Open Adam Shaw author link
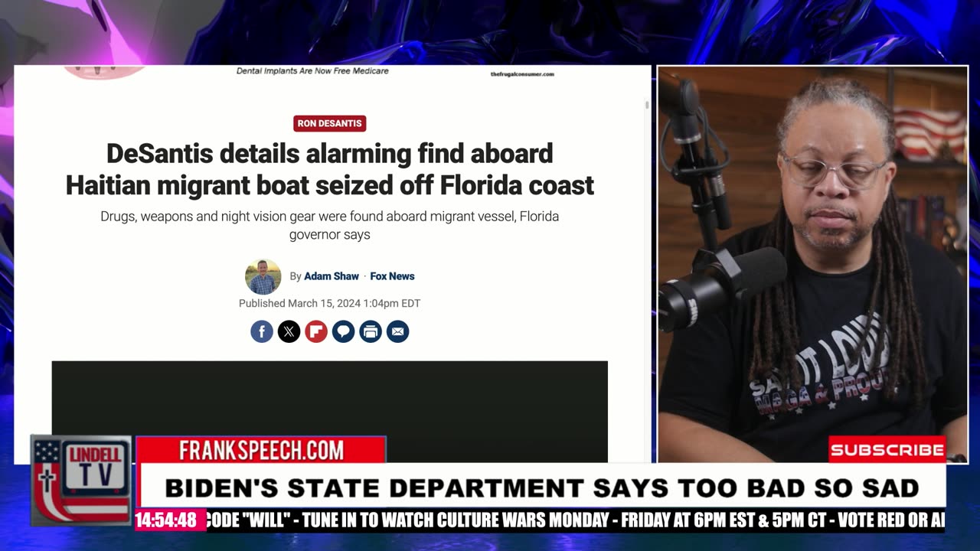Image resolution: width=980 pixels, height=551 pixels. pos(332,276)
